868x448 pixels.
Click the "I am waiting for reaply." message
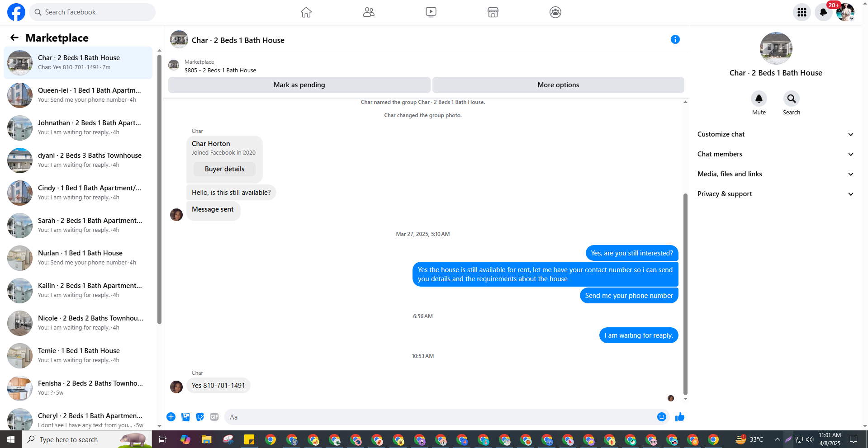tap(639, 335)
